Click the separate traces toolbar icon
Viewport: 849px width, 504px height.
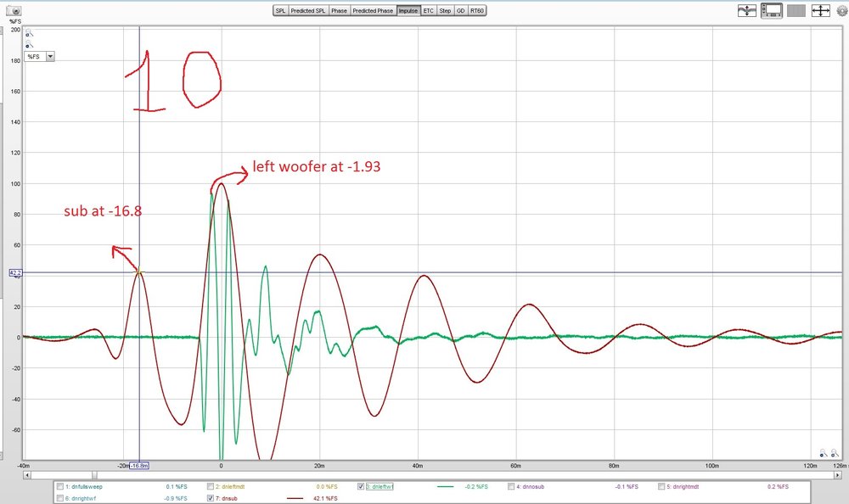pos(746,10)
